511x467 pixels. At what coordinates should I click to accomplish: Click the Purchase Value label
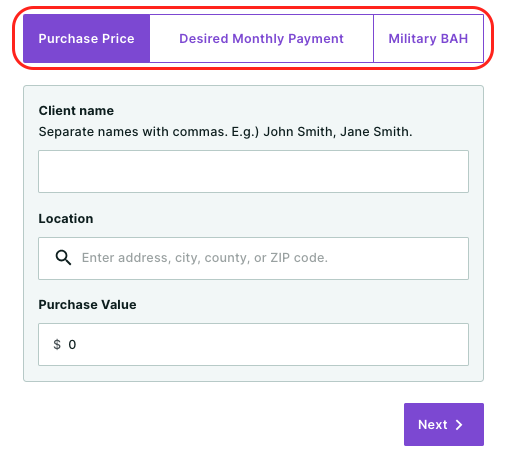[x=87, y=305]
